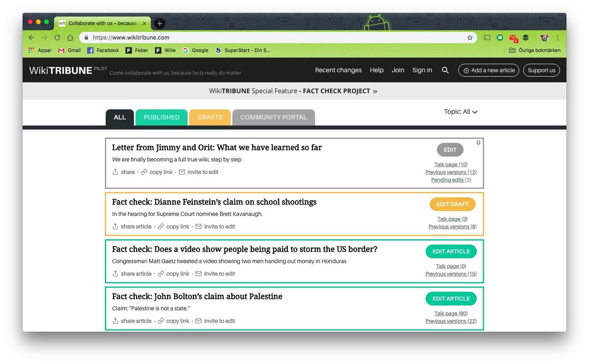Image resolution: width=589 pixels, height=364 pixels.
Task: View site info via the padlock icon
Action: (86, 38)
